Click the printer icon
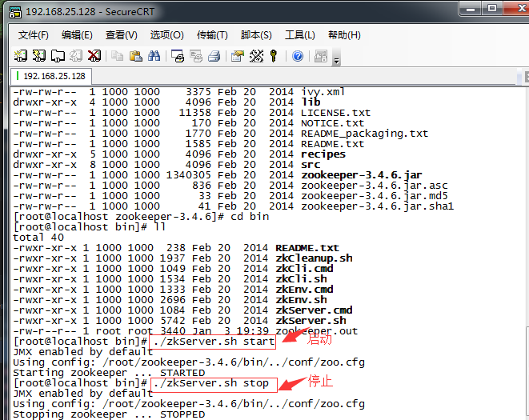 coord(214,56)
